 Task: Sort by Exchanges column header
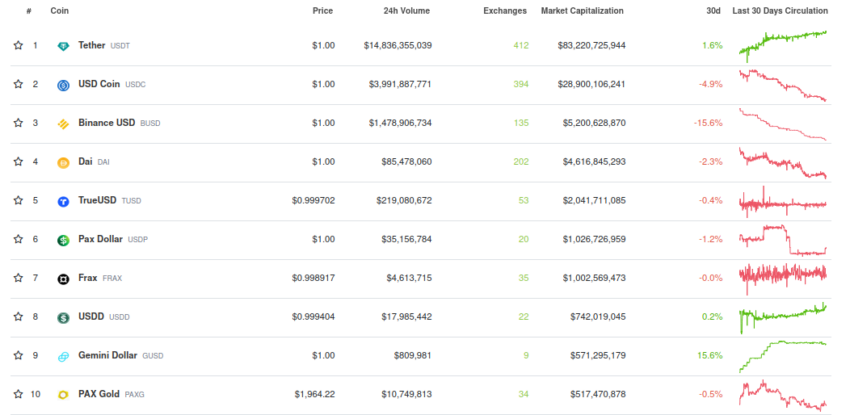coord(507,11)
